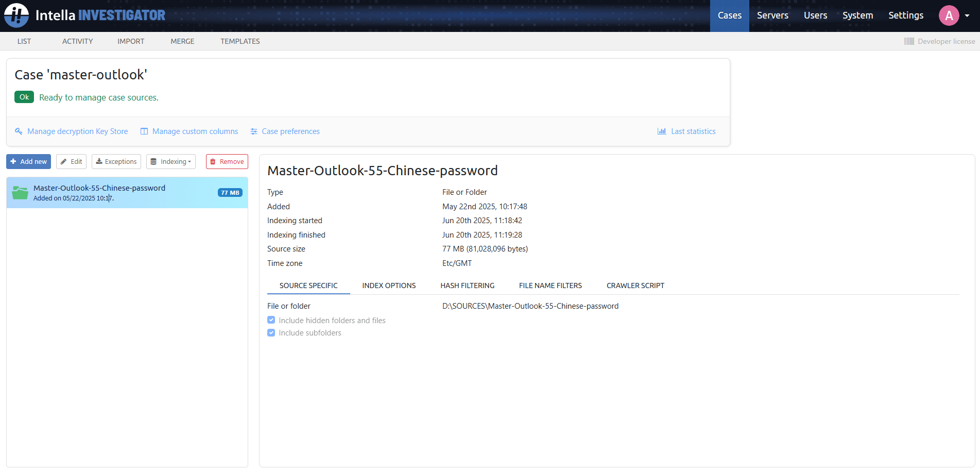
Task: Select the 77 MB source list entry
Action: (127, 192)
